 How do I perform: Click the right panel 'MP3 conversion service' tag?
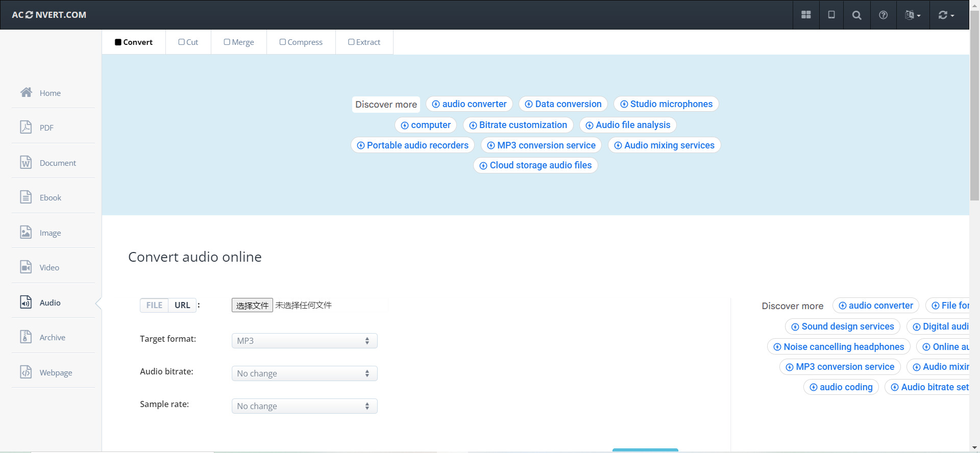click(840, 367)
